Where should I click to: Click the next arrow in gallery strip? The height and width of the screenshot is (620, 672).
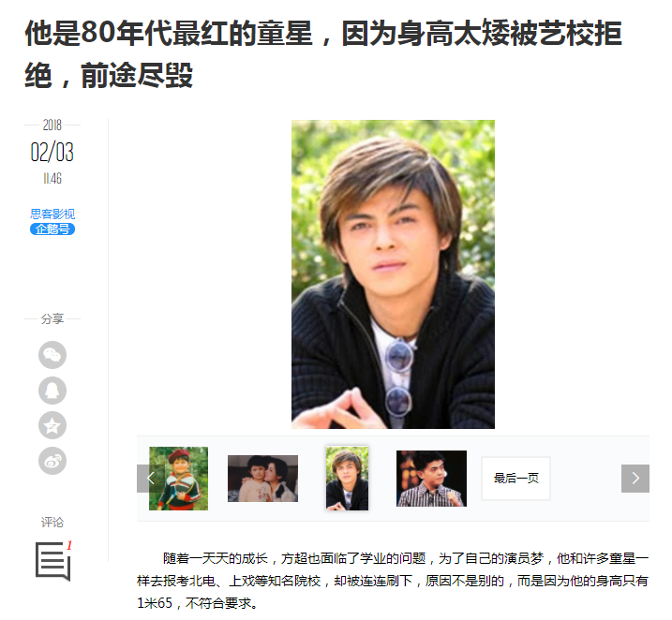pyautogui.click(x=635, y=479)
